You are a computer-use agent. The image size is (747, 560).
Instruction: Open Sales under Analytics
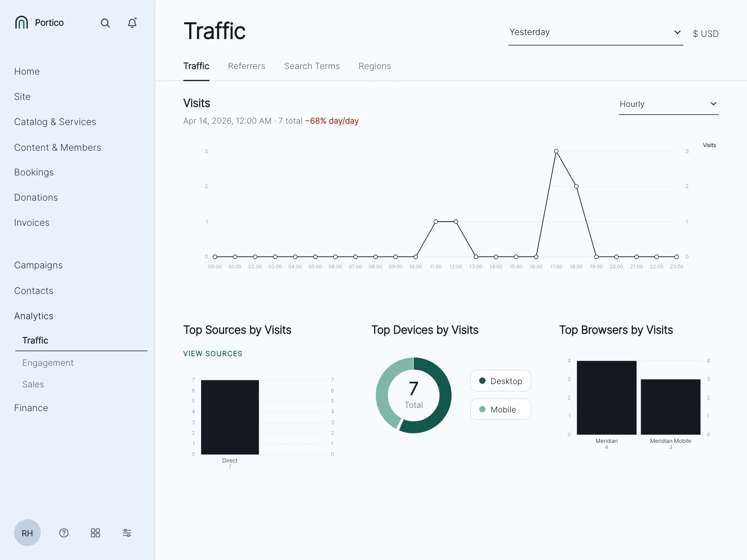33,384
